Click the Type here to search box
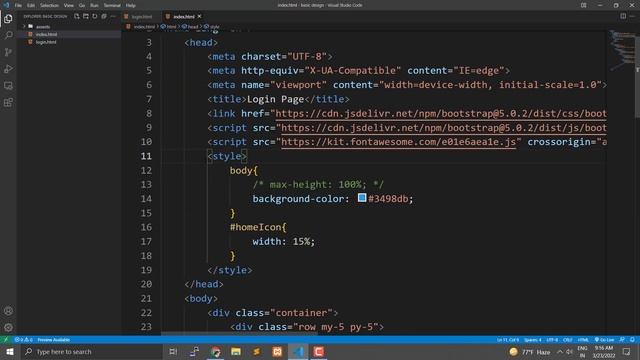The height and width of the screenshot is (360, 640). [x=92, y=351]
